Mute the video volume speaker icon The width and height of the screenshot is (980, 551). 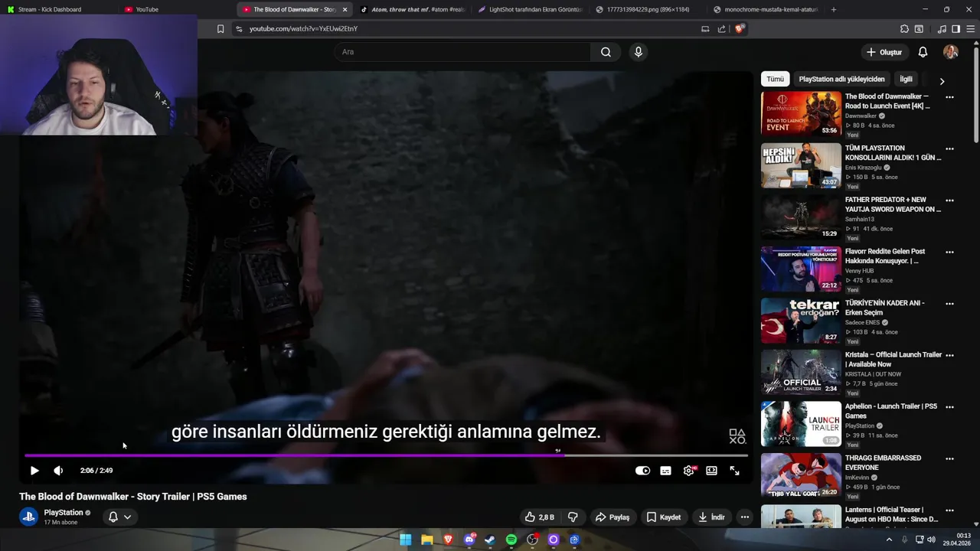point(58,471)
